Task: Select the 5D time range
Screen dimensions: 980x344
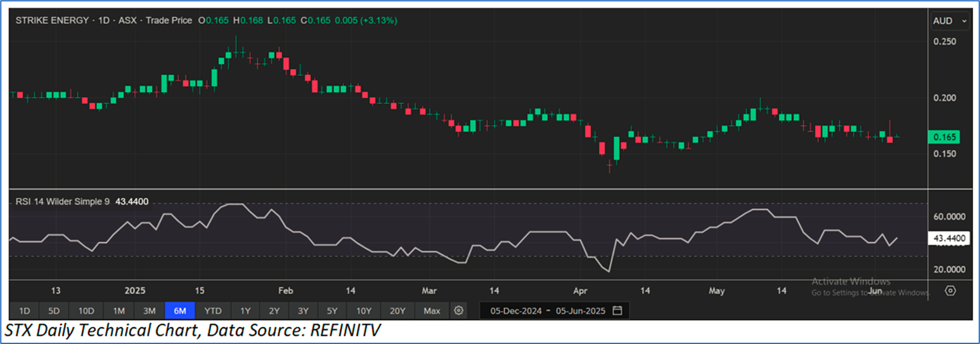Action: pos(54,311)
